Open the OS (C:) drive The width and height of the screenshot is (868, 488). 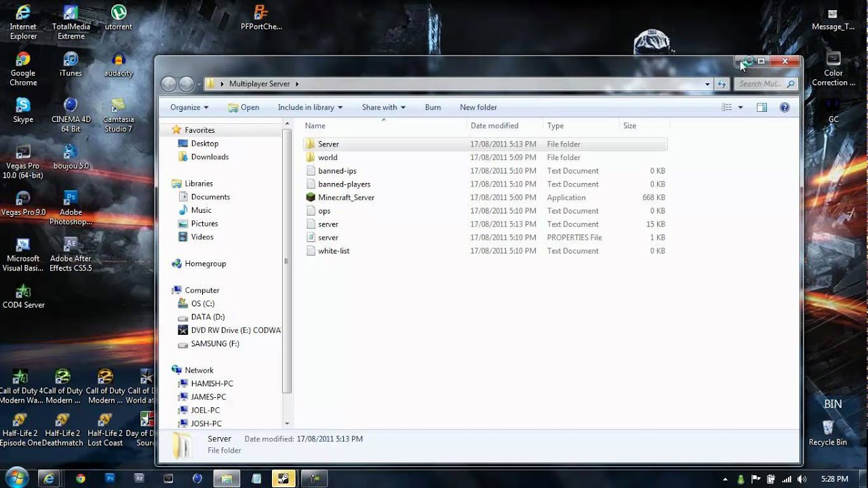click(x=196, y=304)
